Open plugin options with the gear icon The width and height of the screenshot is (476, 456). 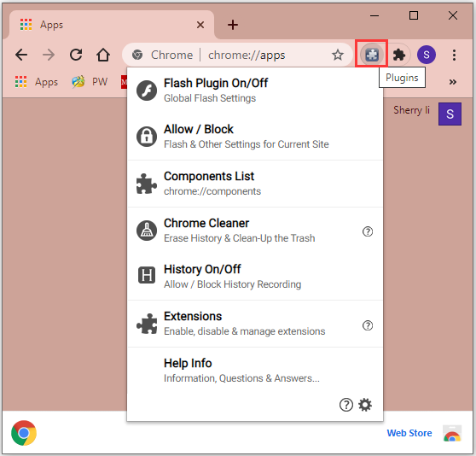[x=365, y=405]
